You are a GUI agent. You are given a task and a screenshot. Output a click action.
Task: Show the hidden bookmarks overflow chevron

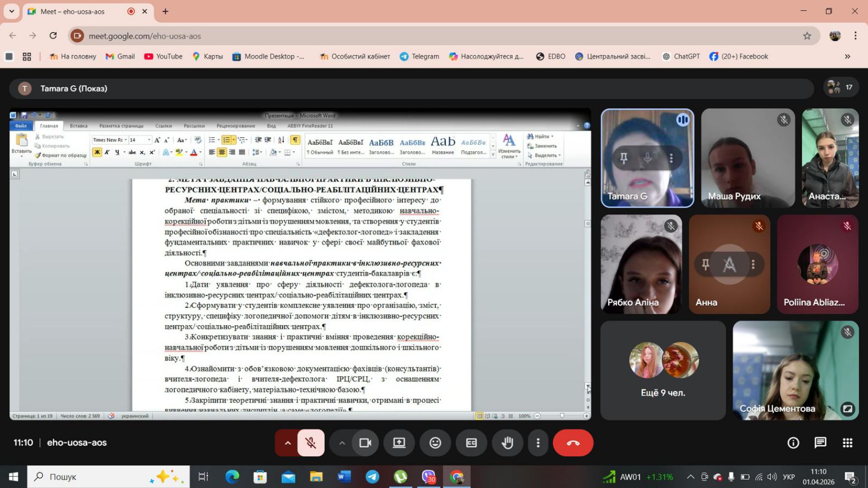click(847, 56)
